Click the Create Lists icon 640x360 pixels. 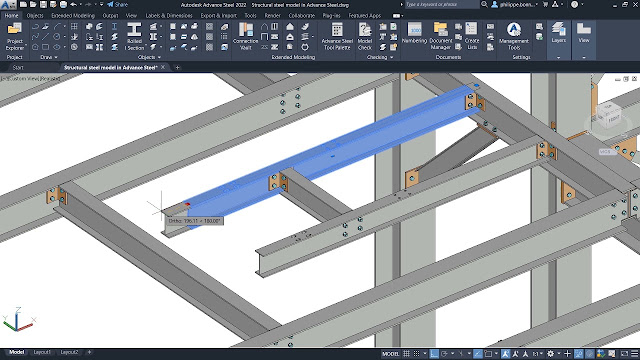pyautogui.click(x=472, y=36)
